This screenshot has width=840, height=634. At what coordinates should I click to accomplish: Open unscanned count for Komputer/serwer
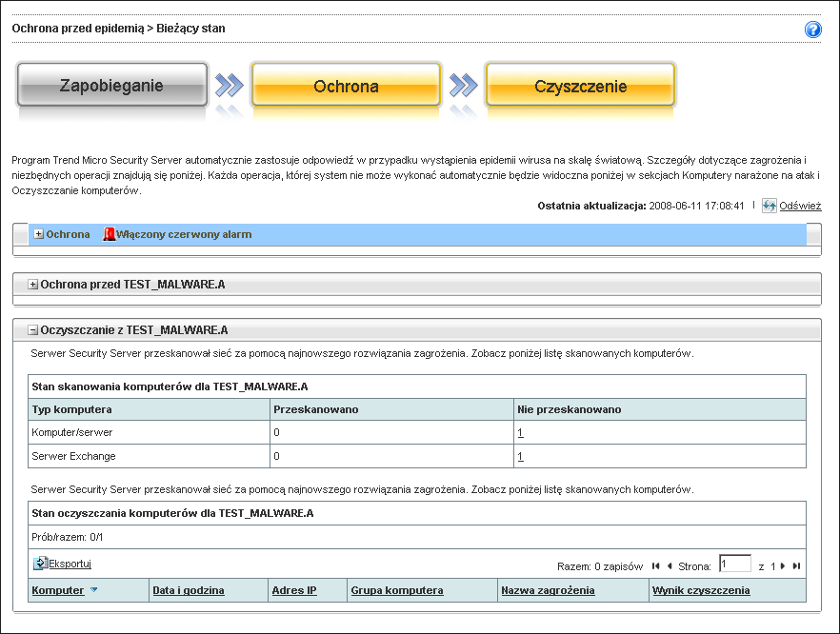pos(520,432)
